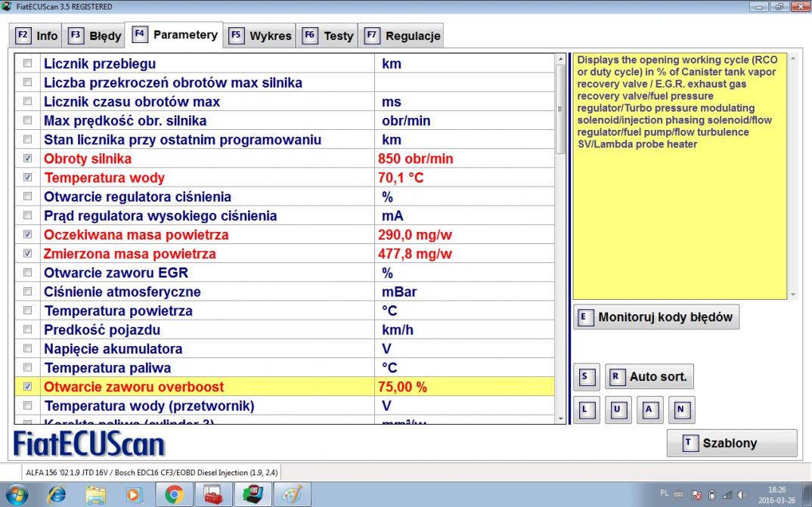The image size is (812, 507).
Task: Click the L button
Action: click(586, 410)
